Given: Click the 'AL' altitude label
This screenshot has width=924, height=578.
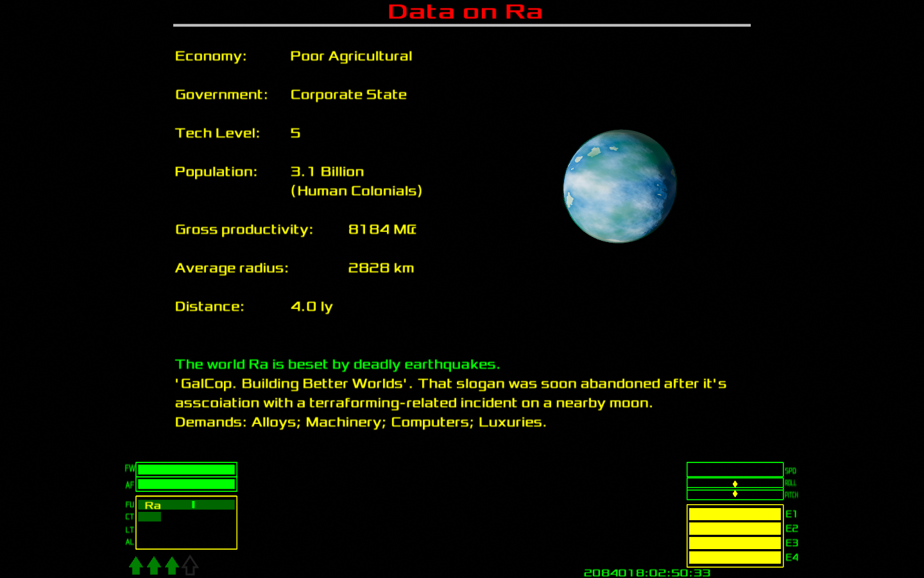Looking at the screenshot, I should pos(130,542).
